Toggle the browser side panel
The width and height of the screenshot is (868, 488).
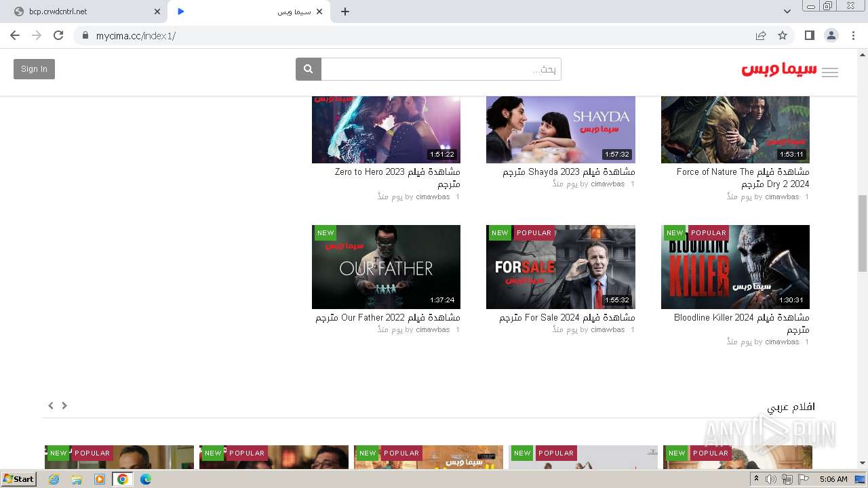(809, 35)
